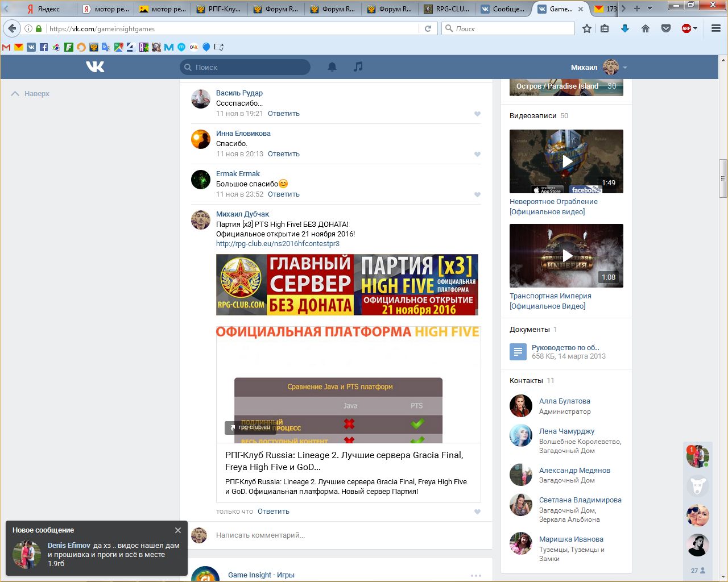This screenshot has width=728, height=582.
Task: Like Ermak Ermak's comment with heart
Action: click(x=477, y=194)
